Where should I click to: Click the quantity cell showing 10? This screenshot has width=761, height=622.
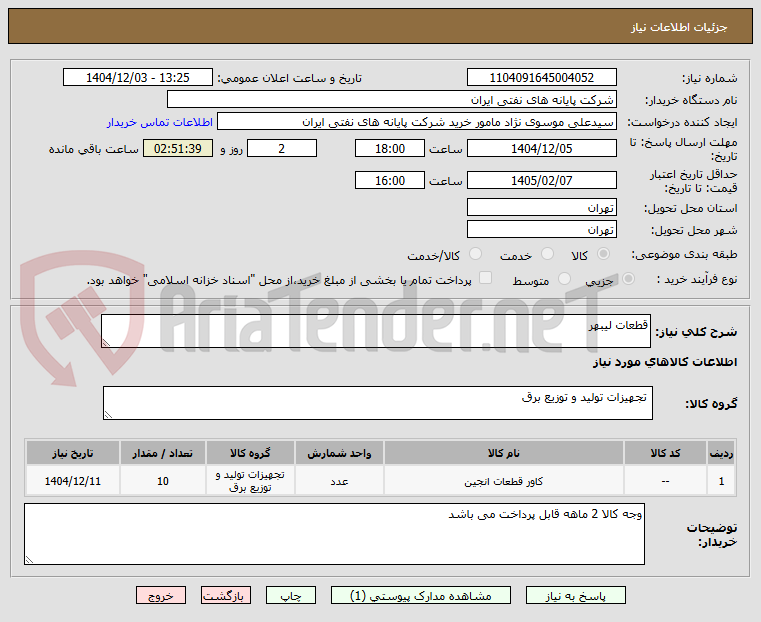pos(163,481)
